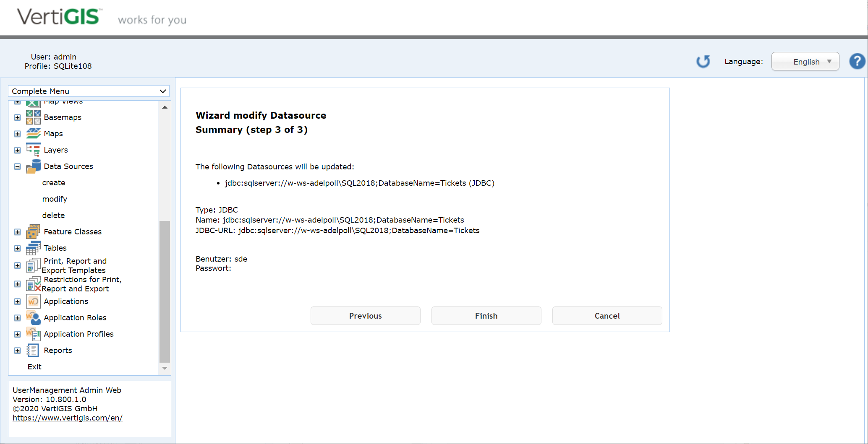Collapse the Data Sources tree node
The image size is (868, 444).
[17, 166]
